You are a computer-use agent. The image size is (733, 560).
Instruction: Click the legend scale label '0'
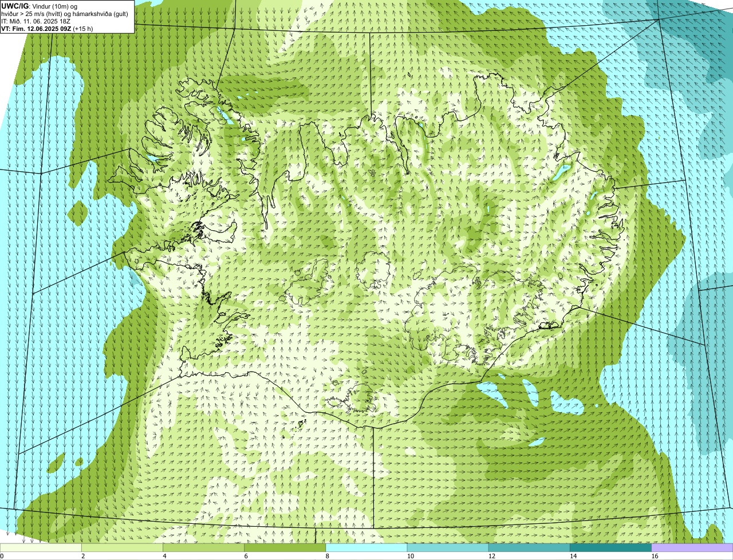[2, 556]
